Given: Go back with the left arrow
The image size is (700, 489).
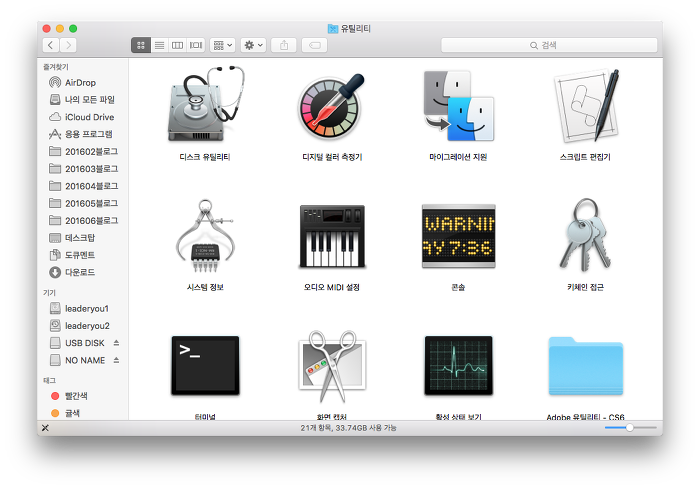Looking at the screenshot, I should 51,45.
